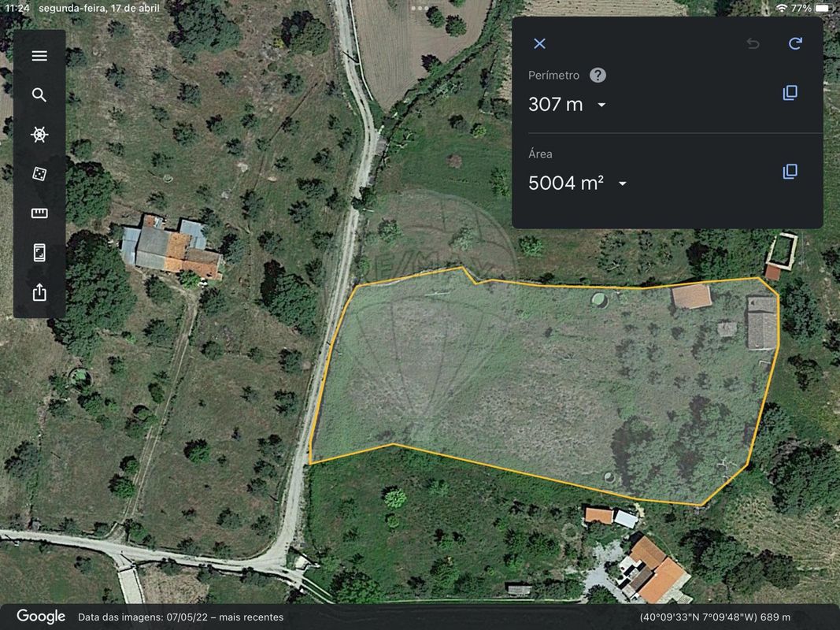
Task: Copy the perimeter value
Action: point(790,93)
